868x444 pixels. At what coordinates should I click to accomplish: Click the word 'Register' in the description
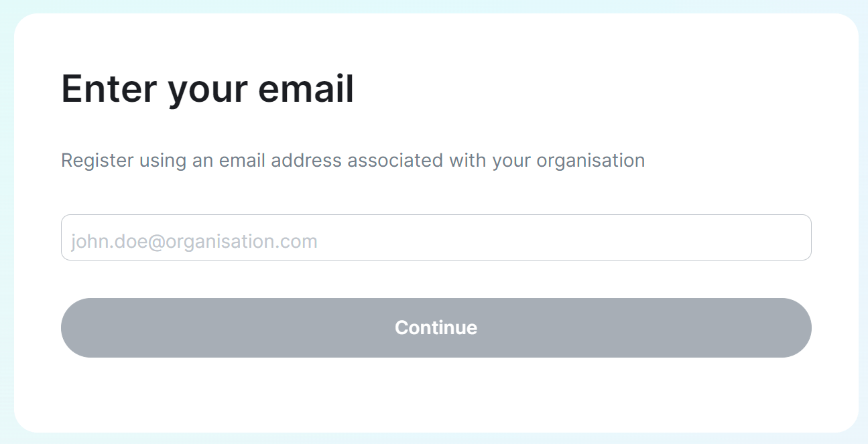click(97, 161)
